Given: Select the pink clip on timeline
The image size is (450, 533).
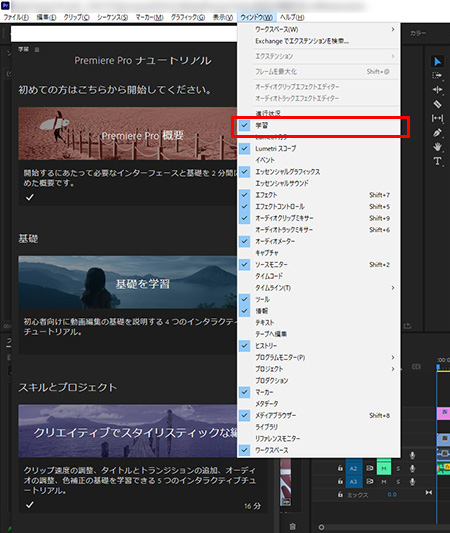Looking at the screenshot, I should click(x=443, y=413).
